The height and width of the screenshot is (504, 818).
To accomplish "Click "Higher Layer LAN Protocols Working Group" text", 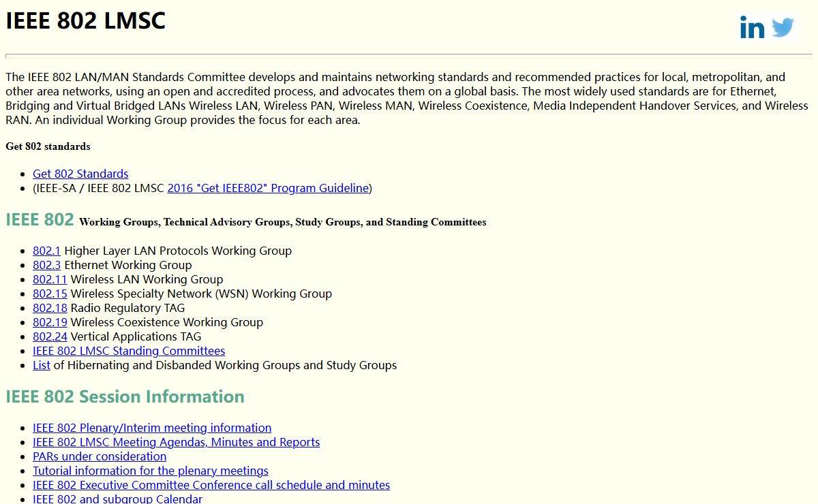I will (178, 251).
